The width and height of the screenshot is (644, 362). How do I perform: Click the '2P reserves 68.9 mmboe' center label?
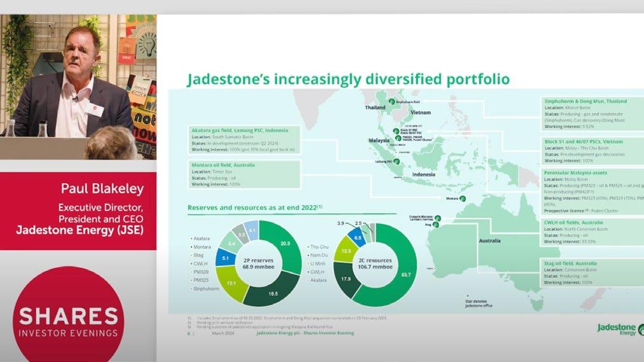(258, 263)
